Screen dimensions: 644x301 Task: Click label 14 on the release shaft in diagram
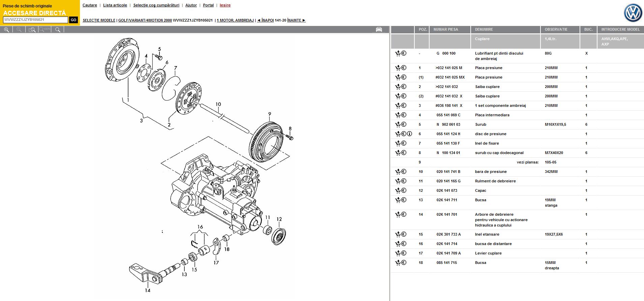[x=147, y=290]
